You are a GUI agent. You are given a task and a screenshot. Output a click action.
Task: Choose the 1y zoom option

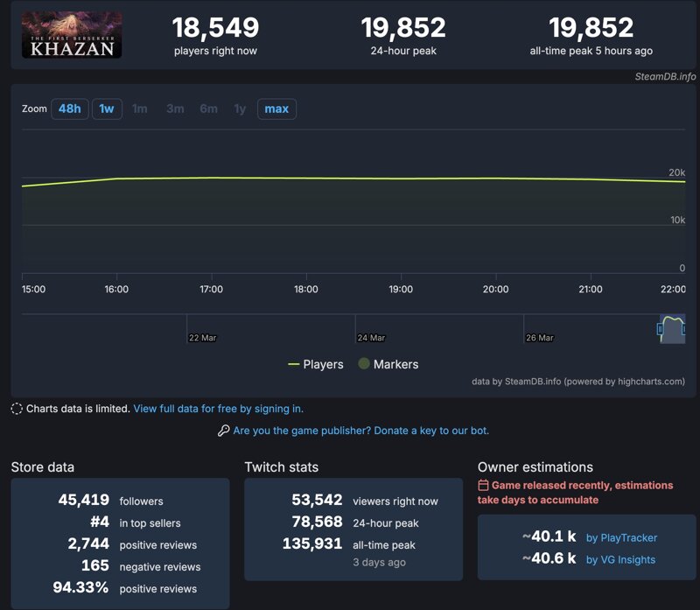[x=240, y=109]
